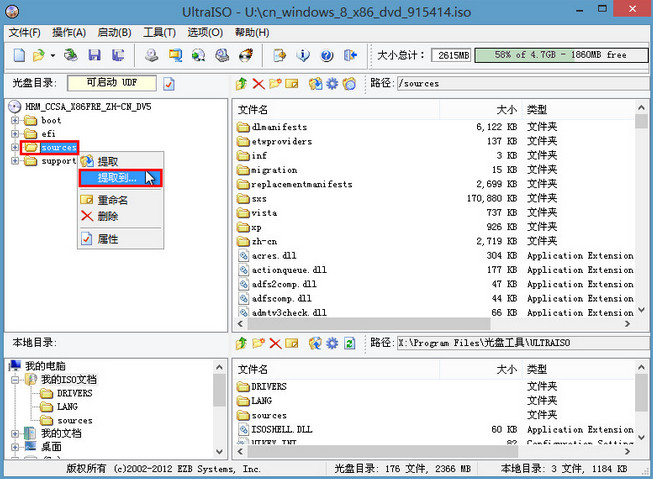Click the 58% of 4.7GB capacity bar
Image resolution: width=653 pixels, height=479 pixels.
(x=561, y=55)
